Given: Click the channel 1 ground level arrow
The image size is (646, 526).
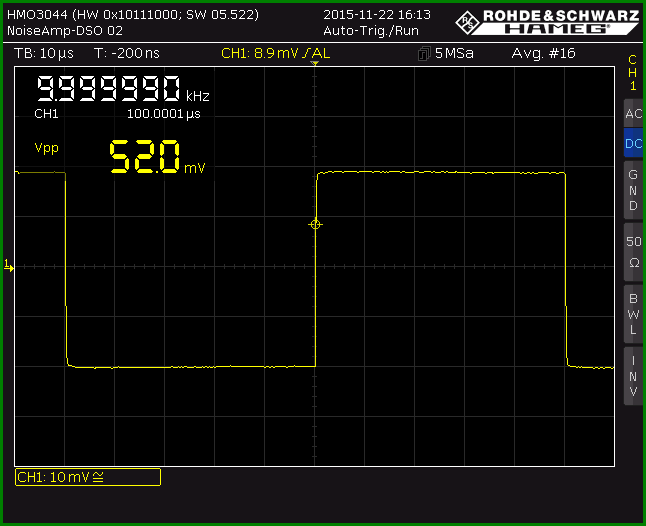Looking at the screenshot, I should tap(9, 265).
